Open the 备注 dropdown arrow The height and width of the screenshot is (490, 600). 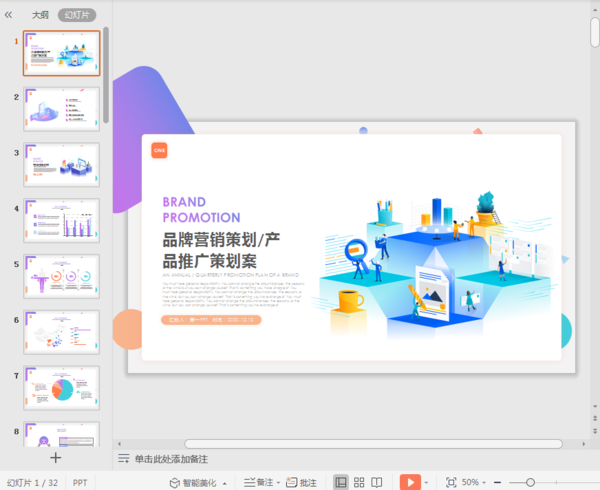[278, 483]
